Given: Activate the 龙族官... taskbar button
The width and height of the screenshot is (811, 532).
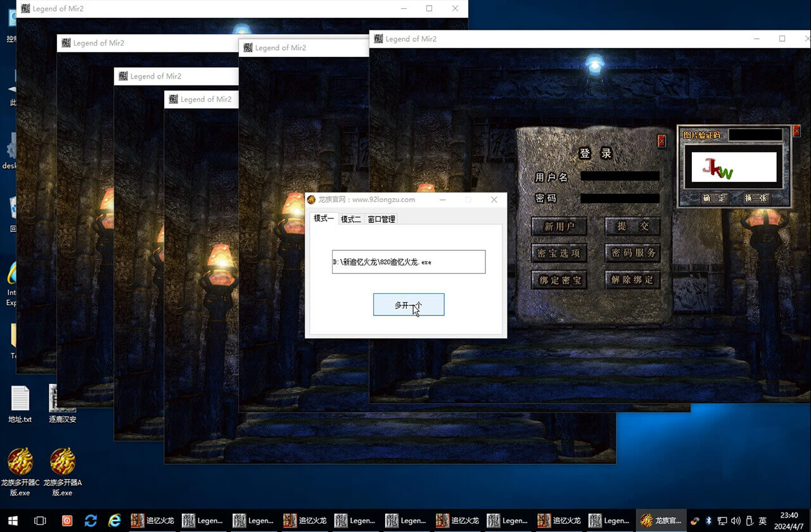Looking at the screenshot, I should click(x=661, y=521).
